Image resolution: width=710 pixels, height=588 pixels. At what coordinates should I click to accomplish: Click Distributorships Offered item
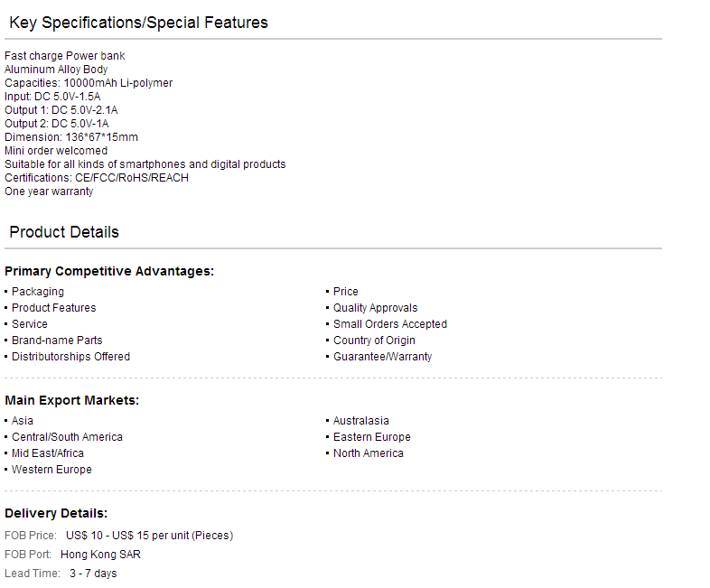[70, 357]
